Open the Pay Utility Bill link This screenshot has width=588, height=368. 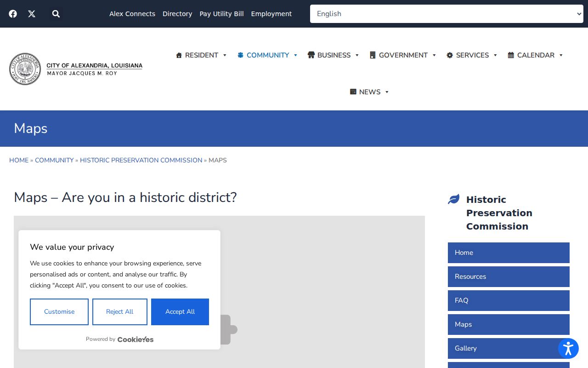coord(221,14)
